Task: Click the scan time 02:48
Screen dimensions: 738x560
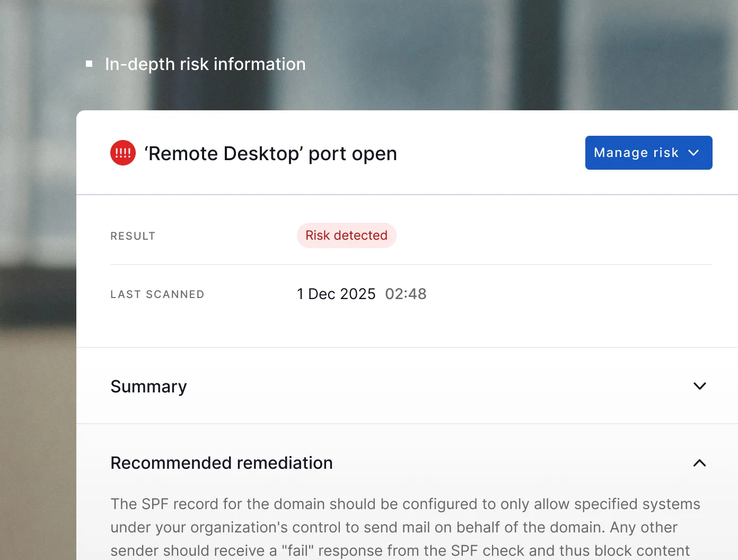Action: (406, 294)
